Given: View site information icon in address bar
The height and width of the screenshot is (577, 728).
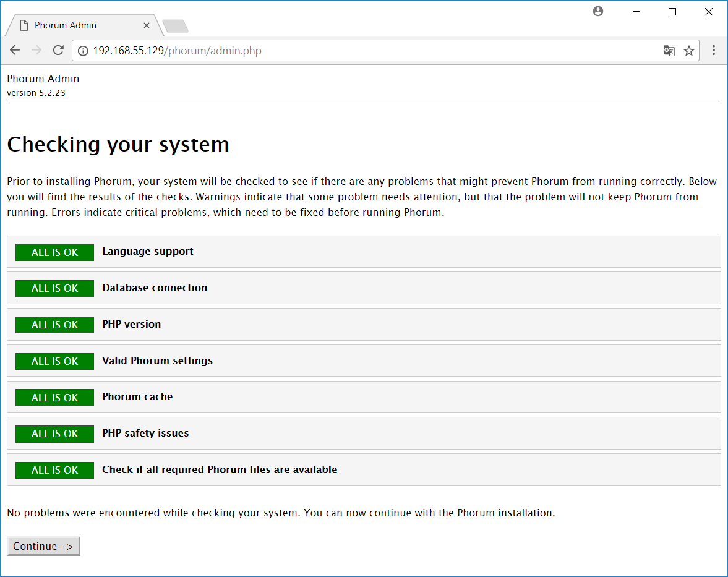Looking at the screenshot, I should [x=83, y=51].
